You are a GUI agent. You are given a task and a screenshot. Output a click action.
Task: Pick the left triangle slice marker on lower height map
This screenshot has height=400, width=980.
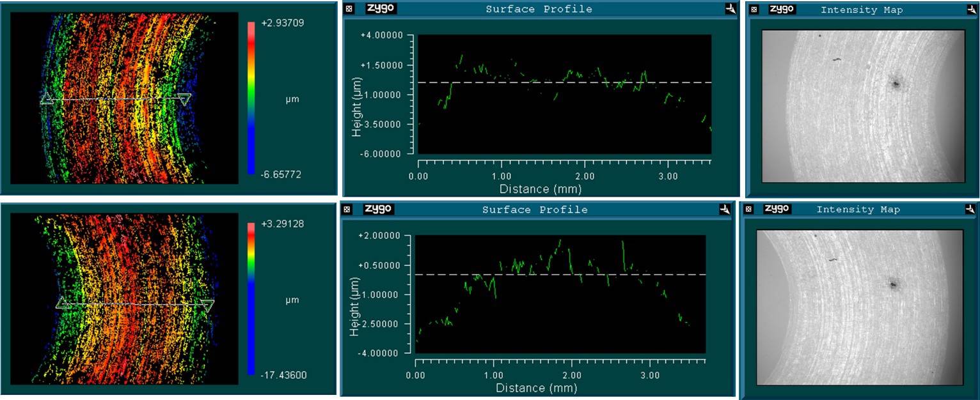point(63,303)
